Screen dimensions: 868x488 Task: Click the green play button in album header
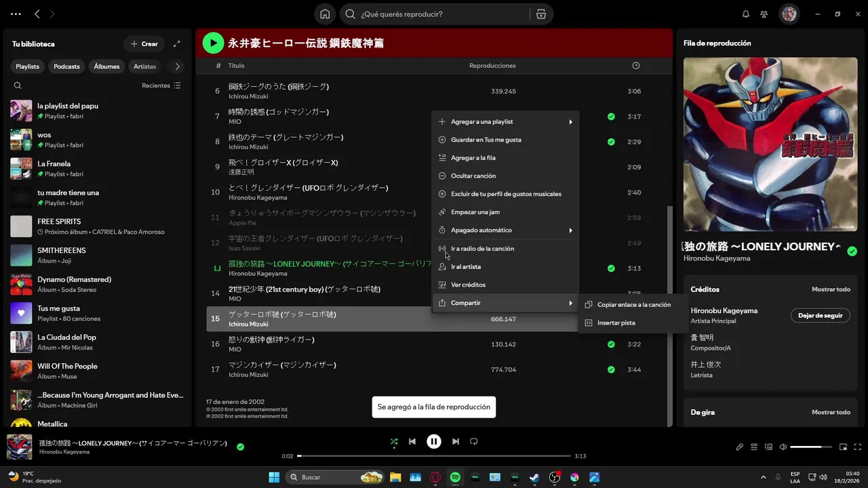pos(213,43)
